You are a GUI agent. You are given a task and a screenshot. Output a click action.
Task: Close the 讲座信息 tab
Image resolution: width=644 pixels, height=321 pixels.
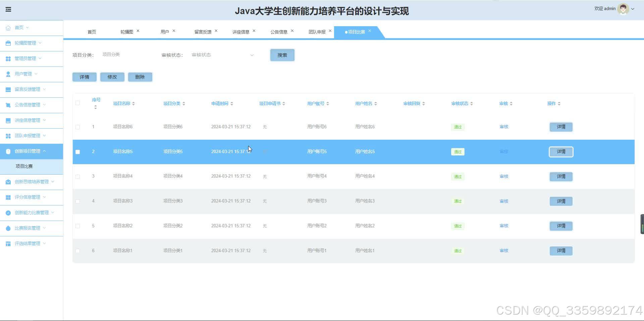254,31
